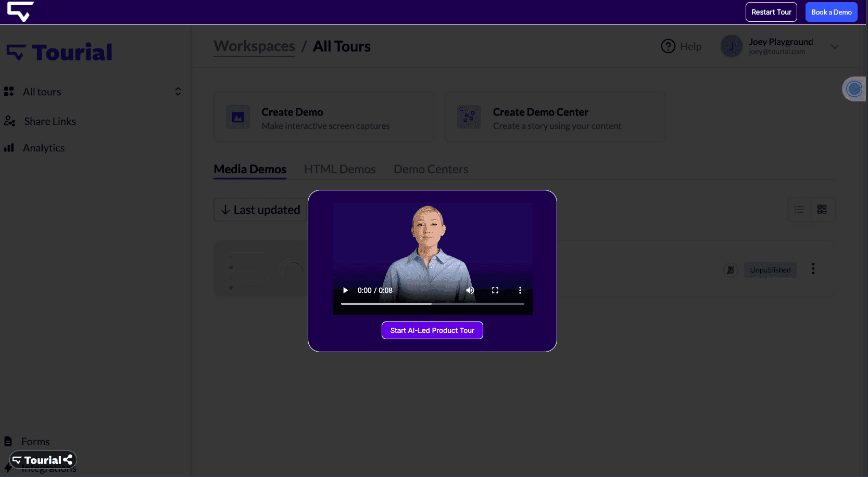
Task: Click the Tourial logo in the top bar
Action: 21,10
